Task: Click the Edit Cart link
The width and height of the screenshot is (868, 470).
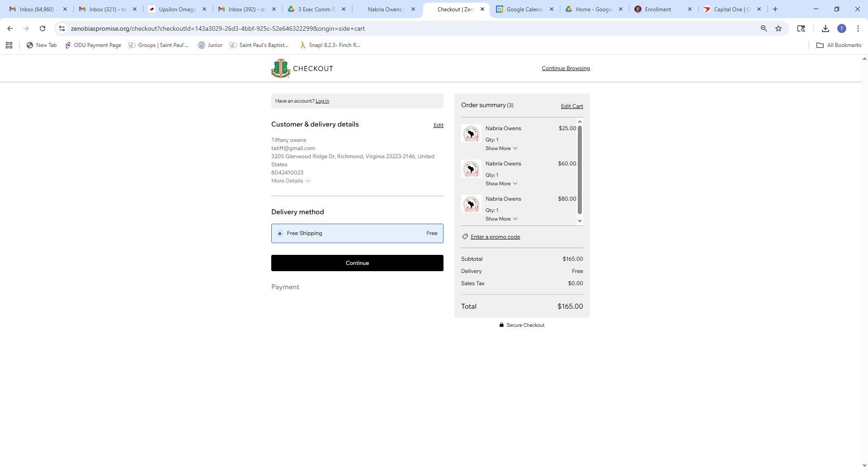Action: [572, 106]
